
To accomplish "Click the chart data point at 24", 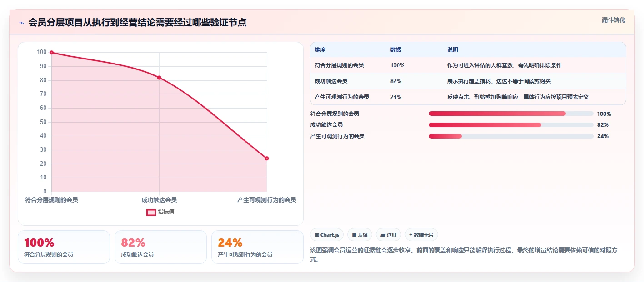I will (267, 158).
